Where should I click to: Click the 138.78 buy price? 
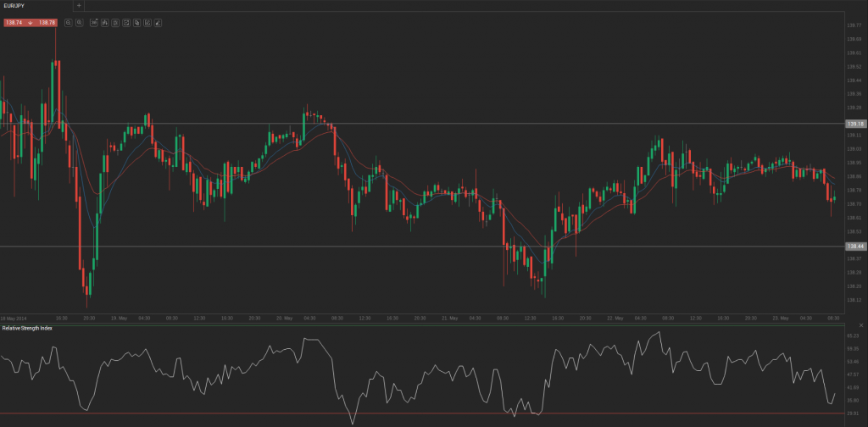(47, 23)
